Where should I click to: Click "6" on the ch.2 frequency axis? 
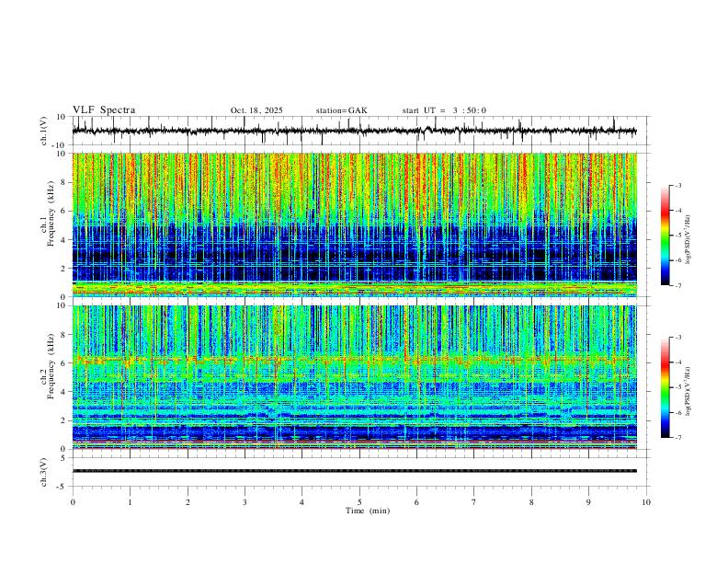click(x=63, y=363)
